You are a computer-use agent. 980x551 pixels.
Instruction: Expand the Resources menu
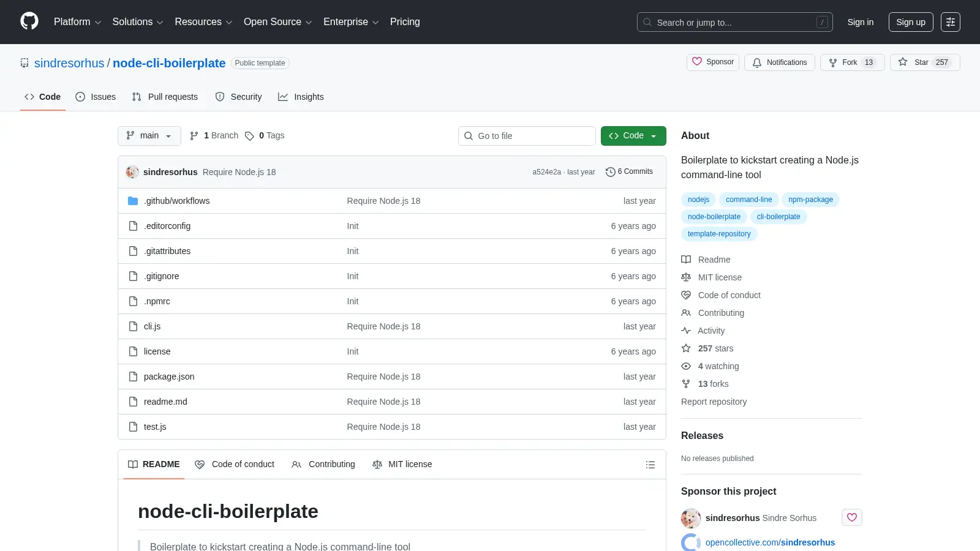(x=203, y=22)
